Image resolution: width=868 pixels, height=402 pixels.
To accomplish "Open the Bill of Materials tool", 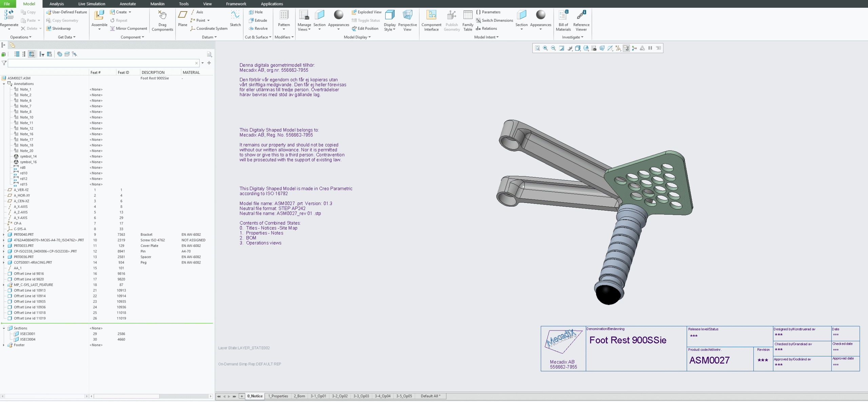I will click(x=563, y=16).
